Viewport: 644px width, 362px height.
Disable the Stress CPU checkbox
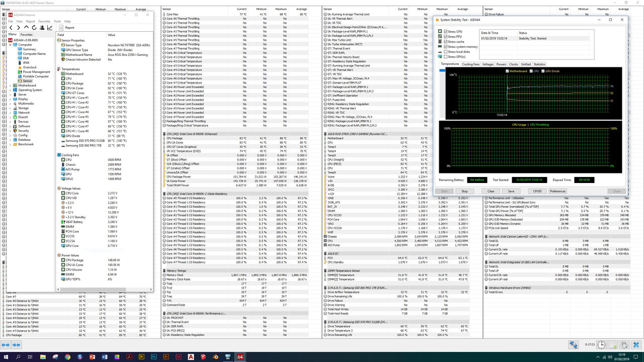pyautogui.click(x=445, y=31)
